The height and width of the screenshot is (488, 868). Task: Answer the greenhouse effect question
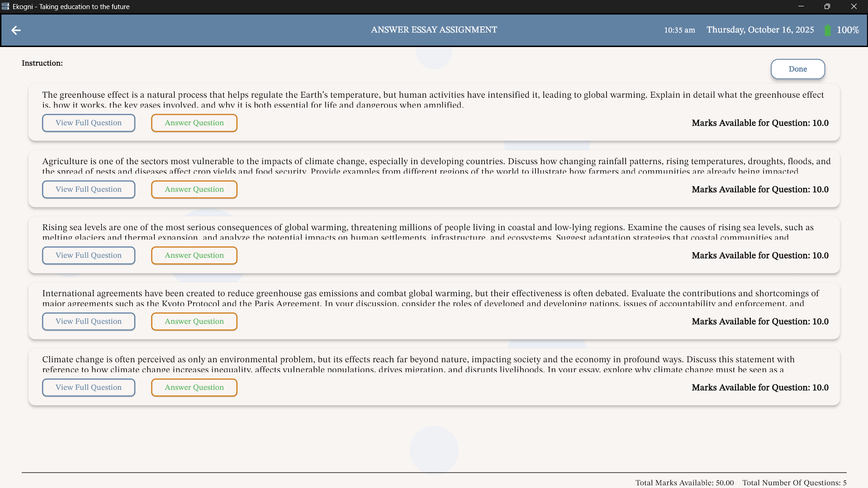tap(194, 123)
